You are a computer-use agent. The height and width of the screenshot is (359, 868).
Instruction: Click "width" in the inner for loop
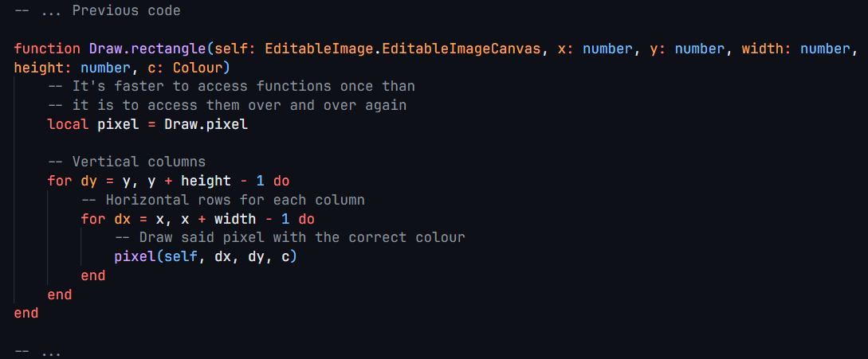[x=235, y=219]
